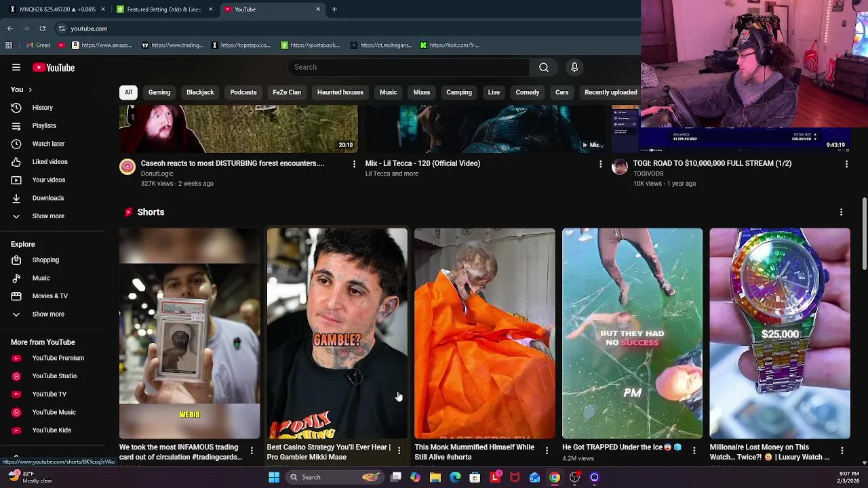Select the Comedy filter chip

[528, 92]
